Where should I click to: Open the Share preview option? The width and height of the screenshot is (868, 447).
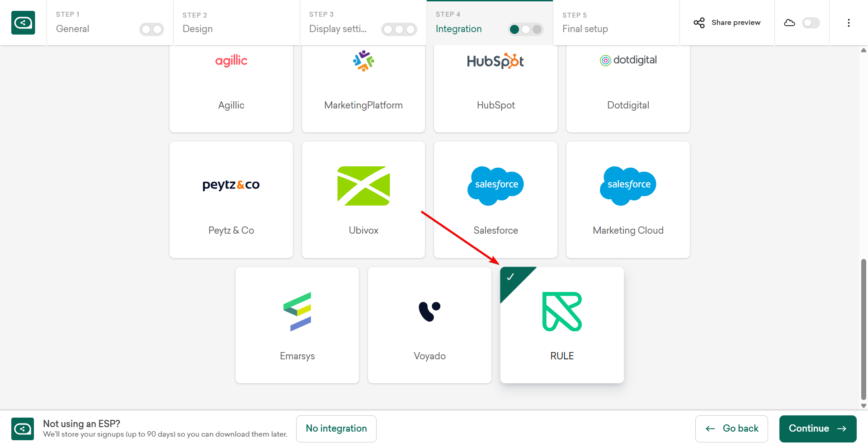tap(727, 23)
